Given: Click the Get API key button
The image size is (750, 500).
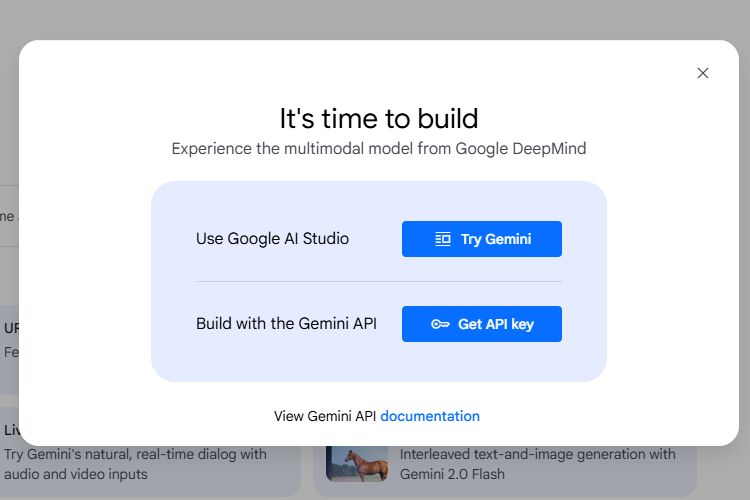Looking at the screenshot, I should click(482, 324).
